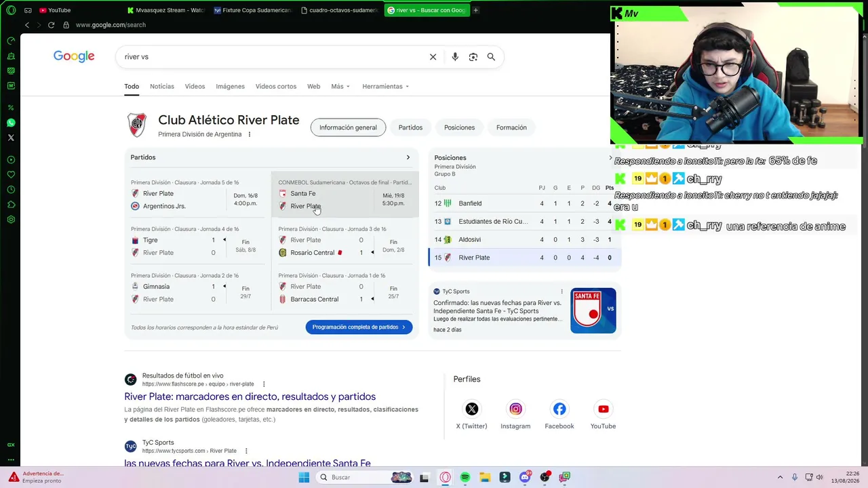Screen dimensions: 868x488
Task: Go to the Google logo homepage
Action: 74,56
